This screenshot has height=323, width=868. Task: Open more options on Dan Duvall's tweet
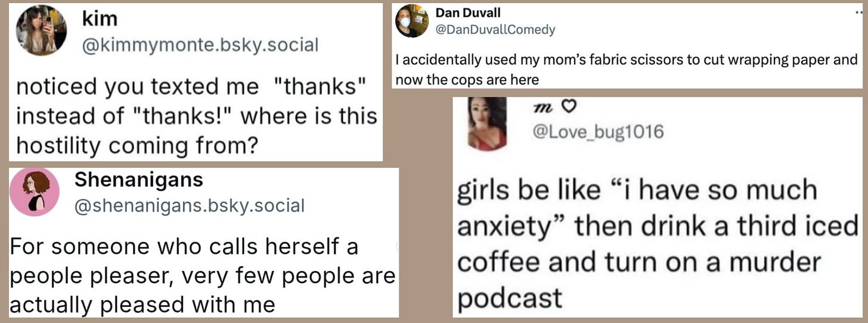point(862,12)
